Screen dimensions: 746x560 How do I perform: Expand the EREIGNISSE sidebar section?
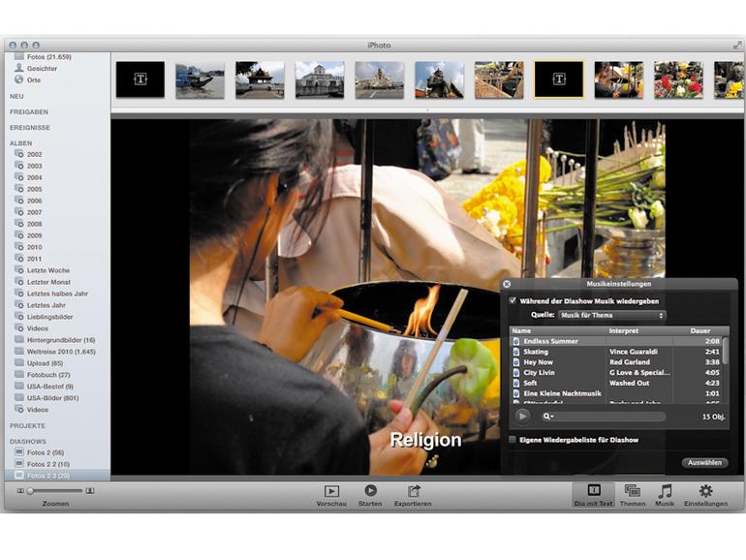pos(30,128)
